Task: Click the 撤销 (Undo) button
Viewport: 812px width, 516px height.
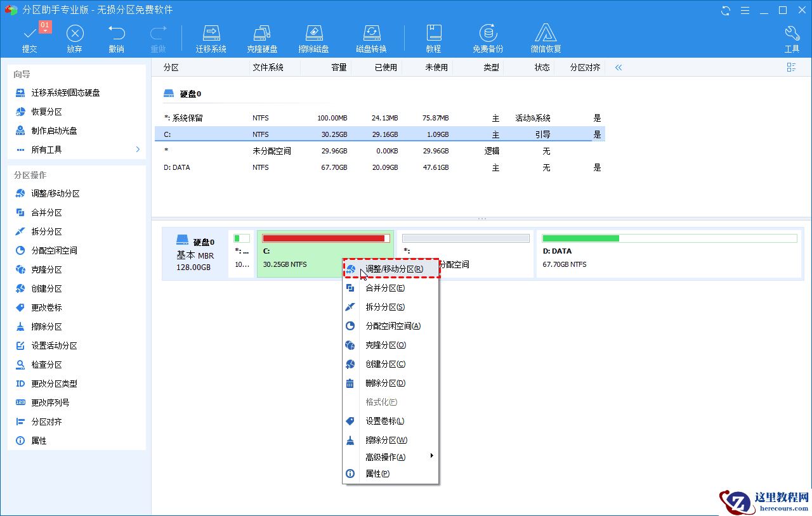Action: pyautogui.click(x=116, y=38)
